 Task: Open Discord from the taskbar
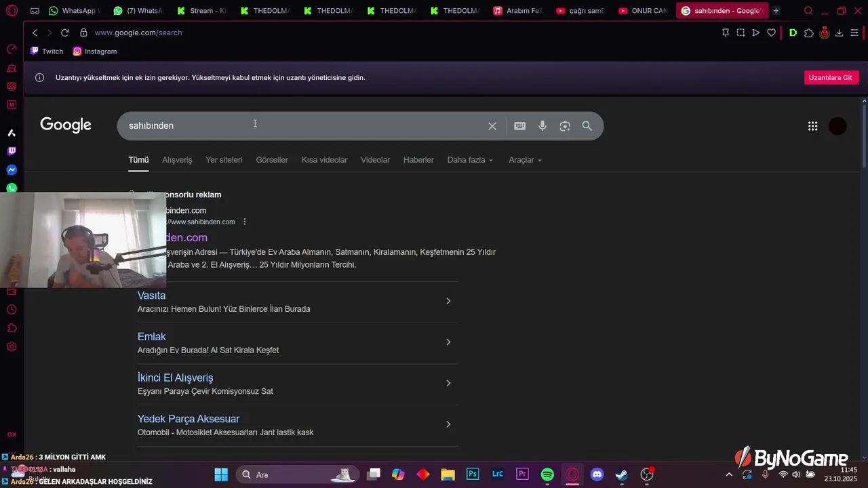coord(597,474)
